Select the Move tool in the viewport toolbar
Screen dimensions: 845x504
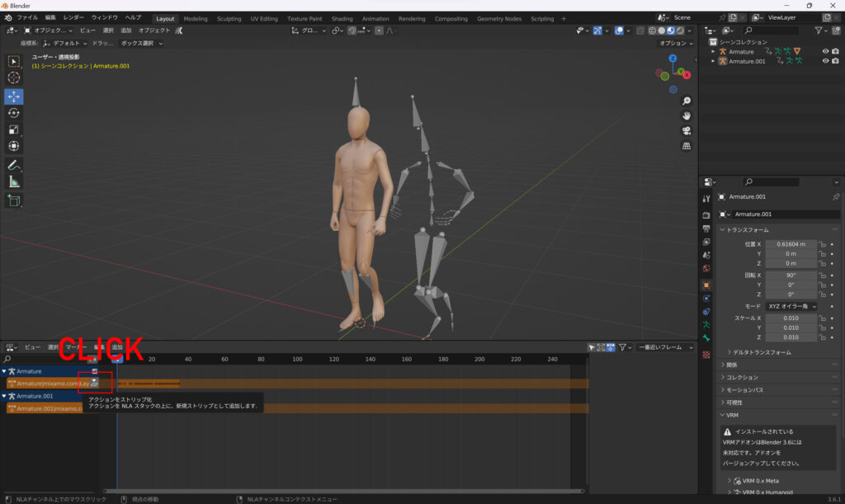[x=14, y=96]
